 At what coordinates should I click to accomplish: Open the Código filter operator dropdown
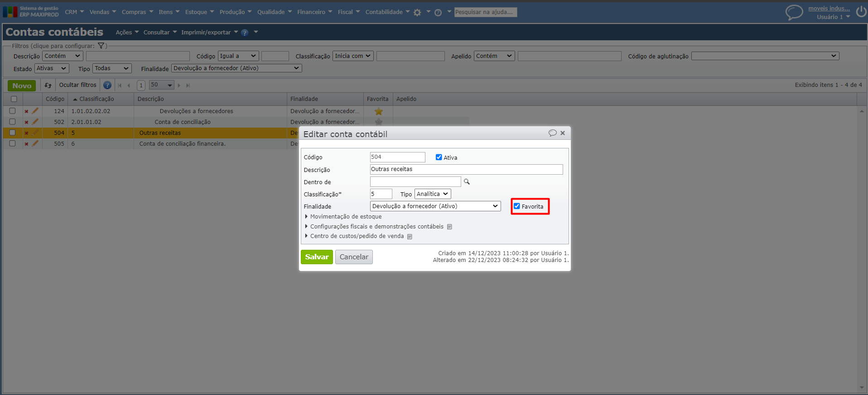click(238, 56)
